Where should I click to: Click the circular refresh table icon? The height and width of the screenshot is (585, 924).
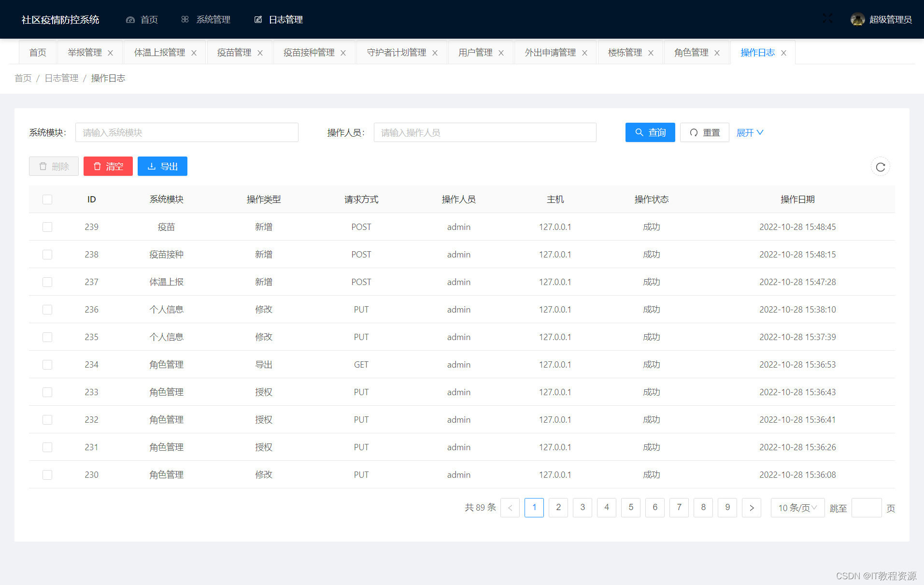coord(881,167)
